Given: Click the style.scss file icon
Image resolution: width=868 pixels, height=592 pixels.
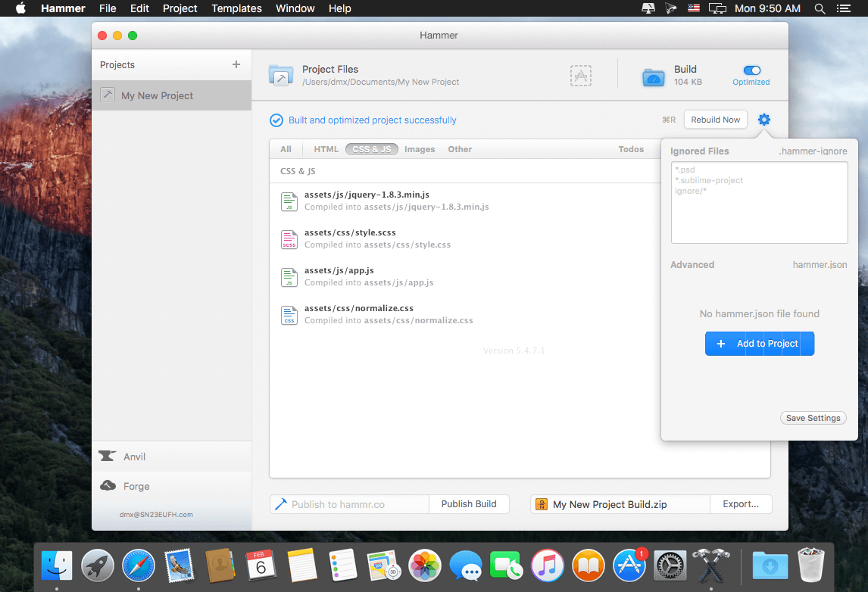Looking at the screenshot, I should 289,239.
